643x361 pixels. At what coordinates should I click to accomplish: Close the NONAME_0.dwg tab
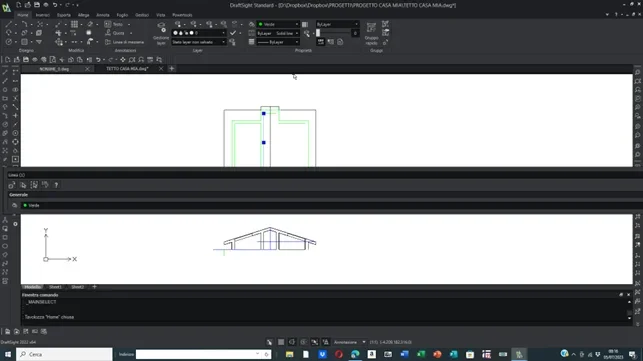pyautogui.click(x=87, y=69)
